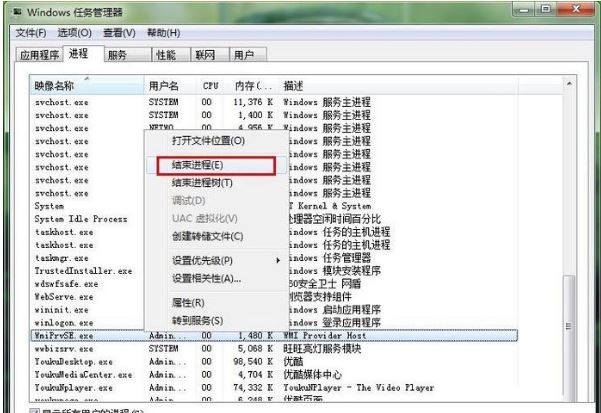Open the 帮助(H) menu
The height and width of the screenshot is (413, 601).
(164, 33)
